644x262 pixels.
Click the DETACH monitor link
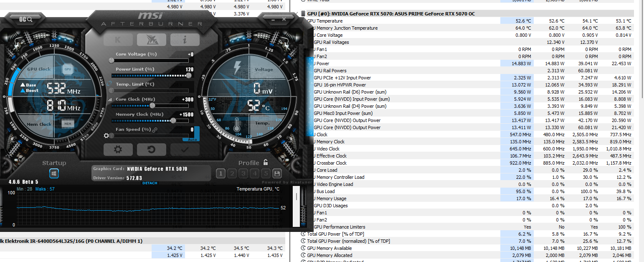coord(150,183)
